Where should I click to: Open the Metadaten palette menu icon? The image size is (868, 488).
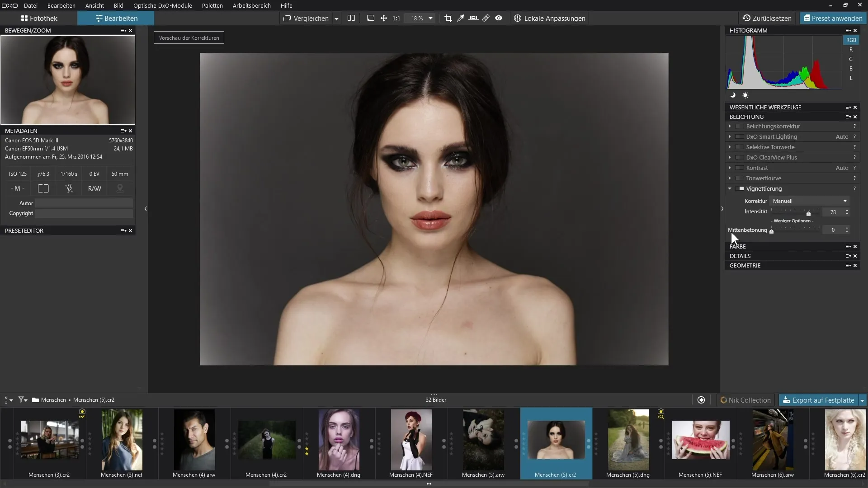click(123, 131)
